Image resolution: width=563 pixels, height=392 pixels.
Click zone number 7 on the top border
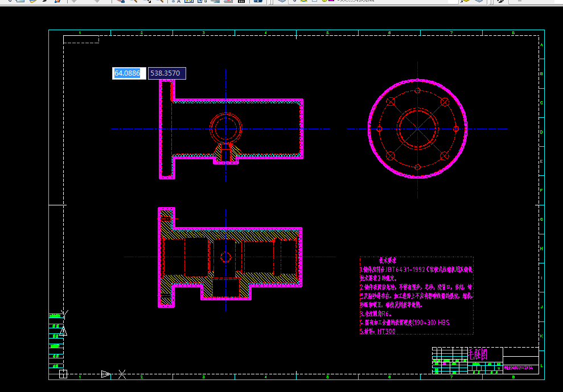coord(451,32)
